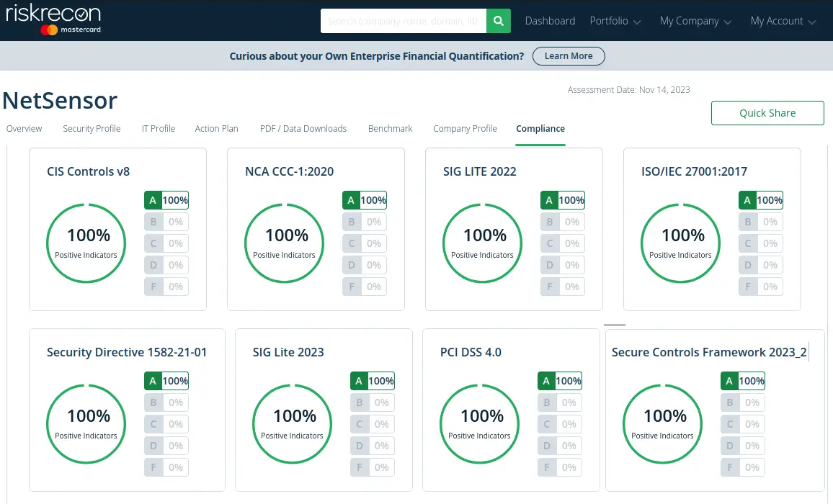Select grade D badge in Secure Controls Framework

(x=743, y=446)
